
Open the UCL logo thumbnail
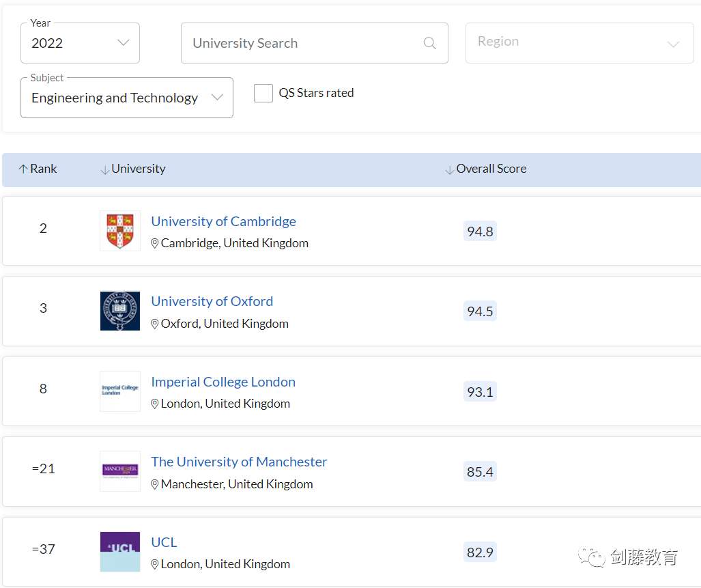[x=120, y=551]
